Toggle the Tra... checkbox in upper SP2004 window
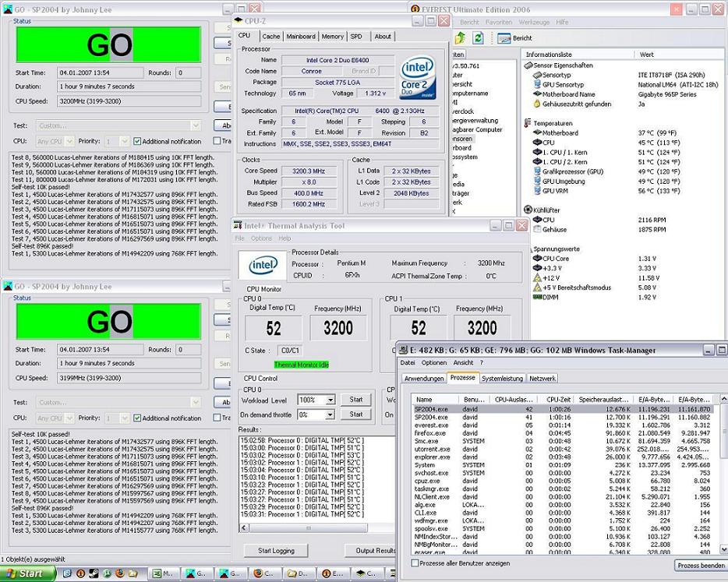The height and width of the screenshot is (582, 728). (x=217, y=140)
